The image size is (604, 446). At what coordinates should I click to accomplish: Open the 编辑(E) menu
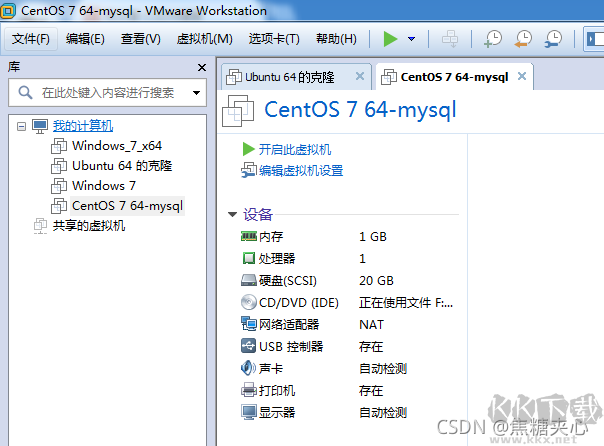[x=85, y=39]
